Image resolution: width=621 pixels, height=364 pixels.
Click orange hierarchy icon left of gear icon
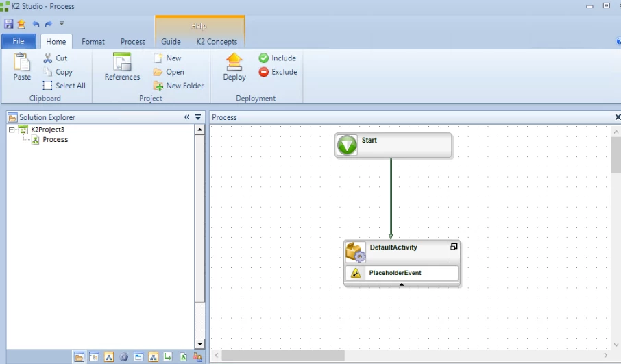(109, 357)
